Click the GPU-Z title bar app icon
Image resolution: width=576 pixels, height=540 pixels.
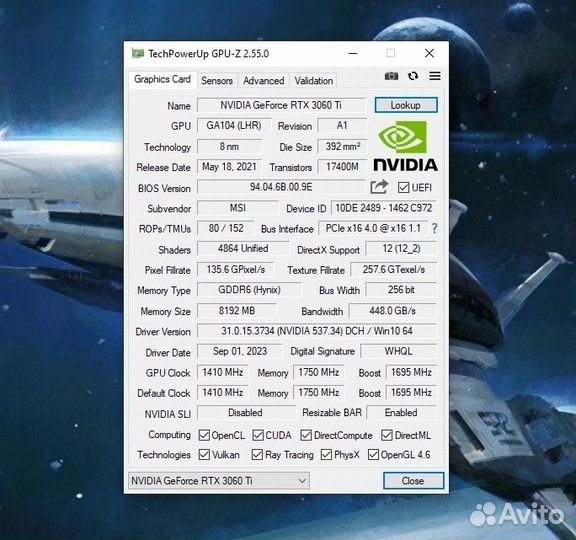click(138, 54)
